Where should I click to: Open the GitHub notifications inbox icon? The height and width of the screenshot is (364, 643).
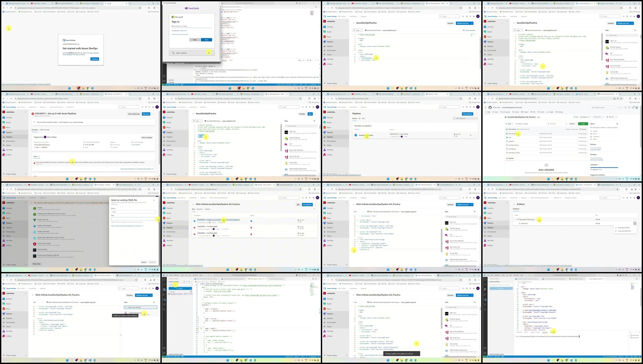click(633, 107)
